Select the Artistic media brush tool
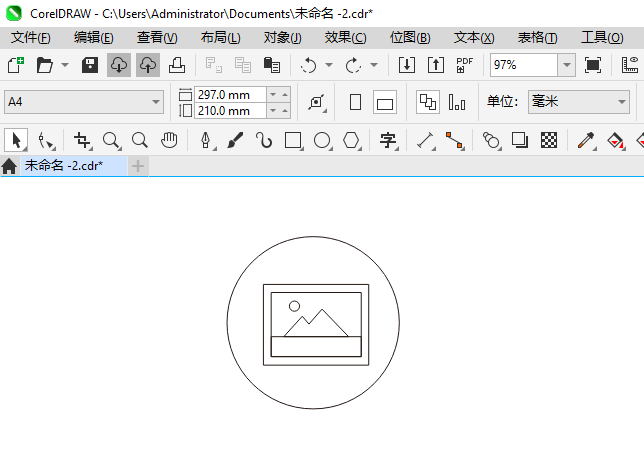 pos(235,140)
